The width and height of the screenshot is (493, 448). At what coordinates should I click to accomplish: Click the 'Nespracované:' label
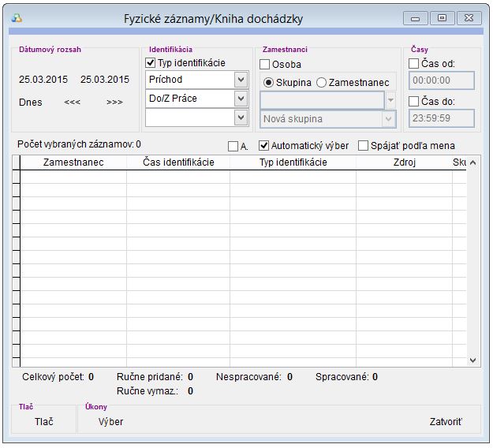tap(248, 377)
